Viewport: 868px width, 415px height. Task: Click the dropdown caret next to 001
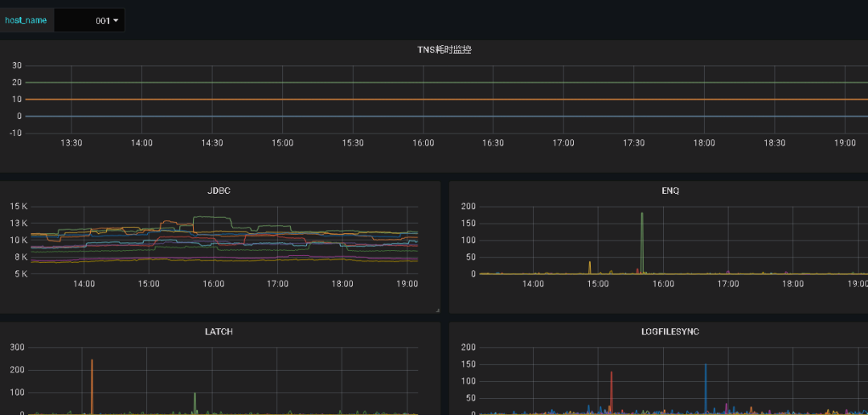coord(116,20)
